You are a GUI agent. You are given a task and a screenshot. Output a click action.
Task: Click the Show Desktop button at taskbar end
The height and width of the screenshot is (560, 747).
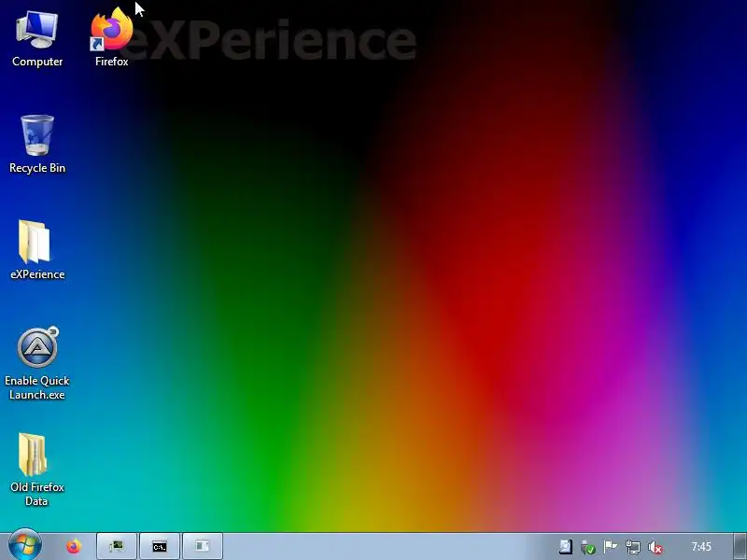pos(740,547)
